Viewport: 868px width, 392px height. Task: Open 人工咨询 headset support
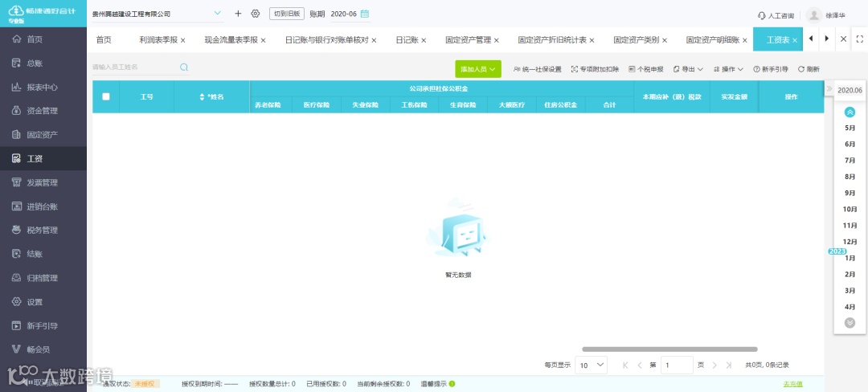pos(776,15)
